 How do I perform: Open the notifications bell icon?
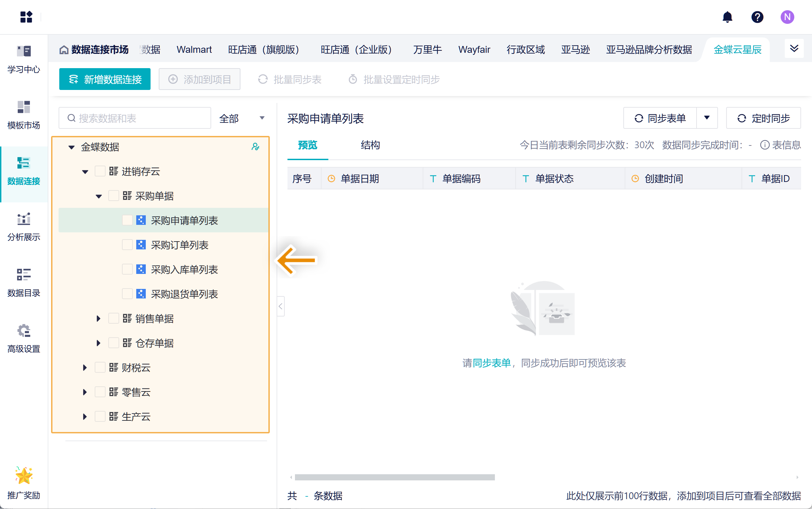(x=727, y=17)
